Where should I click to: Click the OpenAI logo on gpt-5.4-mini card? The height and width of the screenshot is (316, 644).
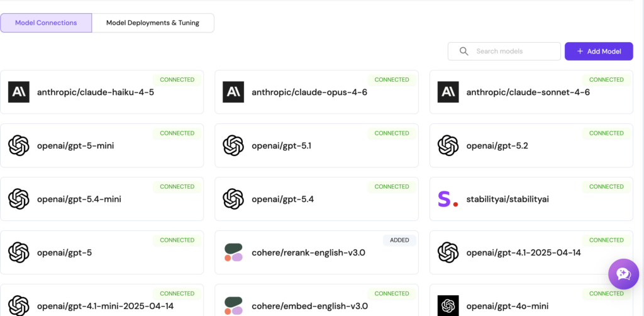19,199
